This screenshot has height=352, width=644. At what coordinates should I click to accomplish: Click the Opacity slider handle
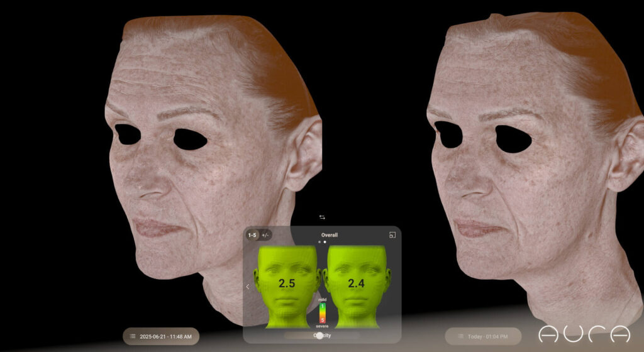[319, 336]
